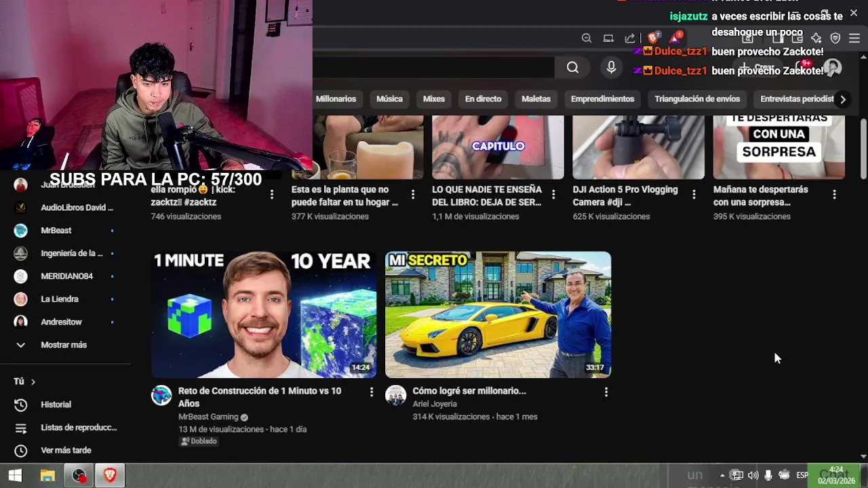Click Ariel Joyeria channel avatar

[395, 395]
